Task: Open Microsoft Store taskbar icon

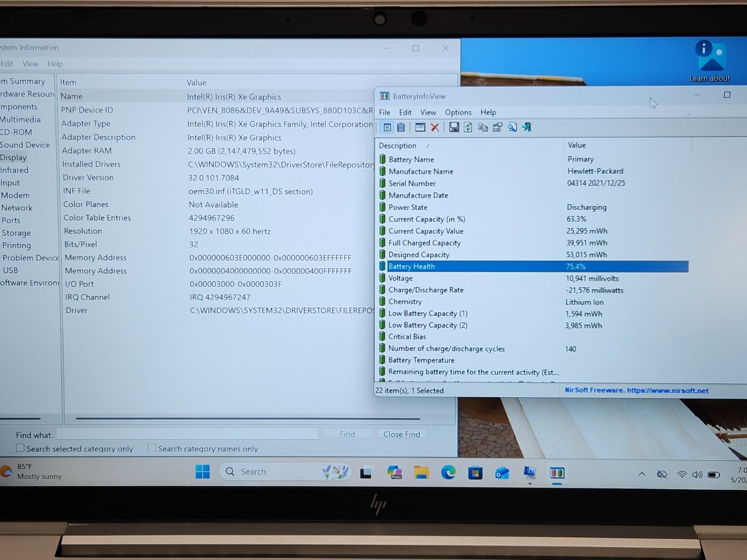Action: click(475, 473)
